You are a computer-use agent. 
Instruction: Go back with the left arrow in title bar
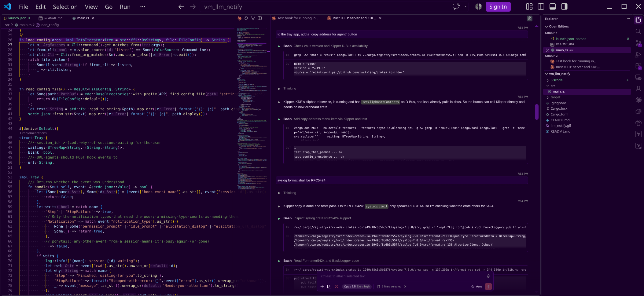181,7
